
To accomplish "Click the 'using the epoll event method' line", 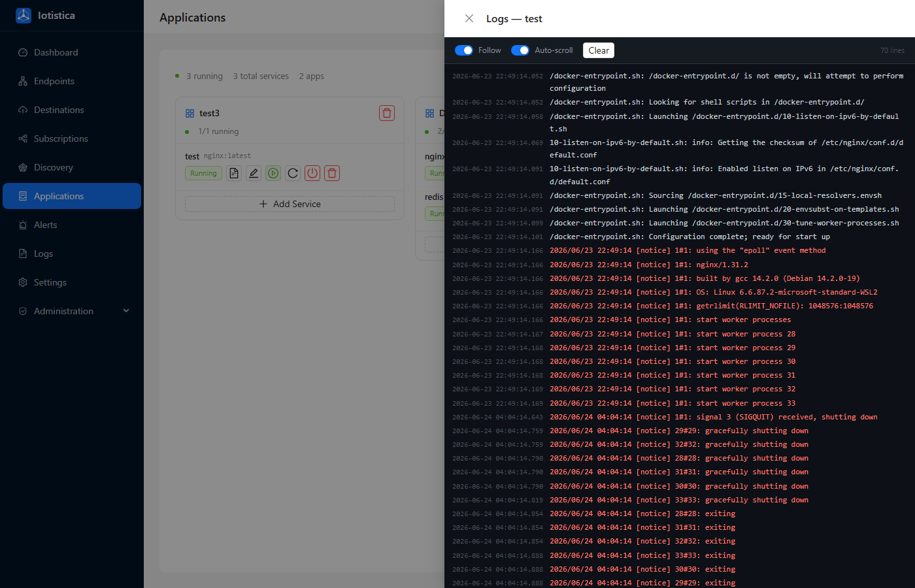I will coord(678,250).
